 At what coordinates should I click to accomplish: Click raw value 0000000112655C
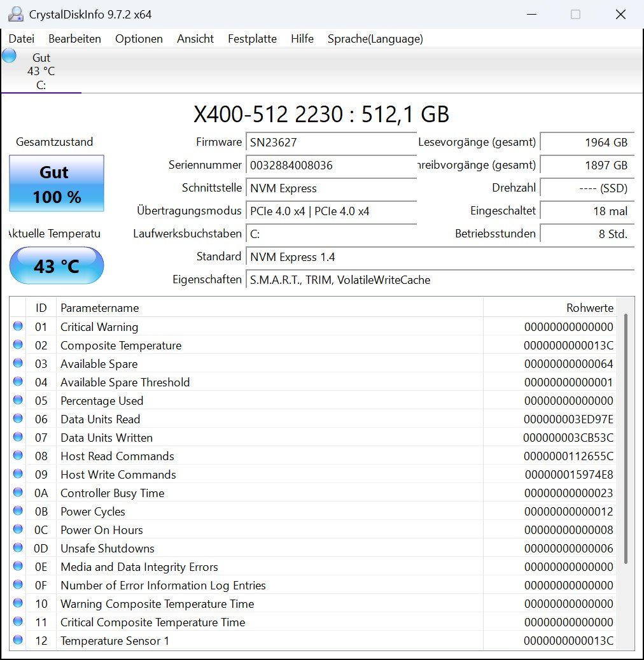tap(568, 456)
